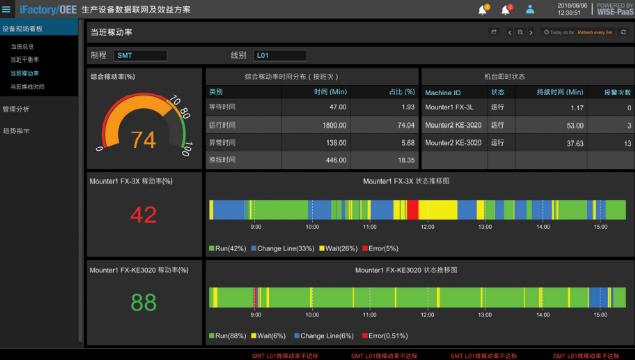Click the bell with red badge
Screen dimensions: 635x360
tap(507, 9)
